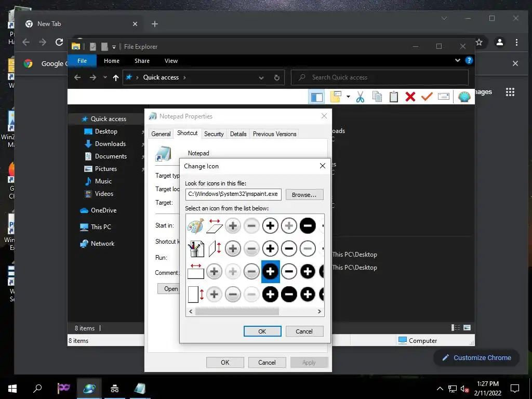Viewport: 532px width, 399px height.
Task: Confirm Change Icon dialog with OK
Action: [x=262, y=331]
